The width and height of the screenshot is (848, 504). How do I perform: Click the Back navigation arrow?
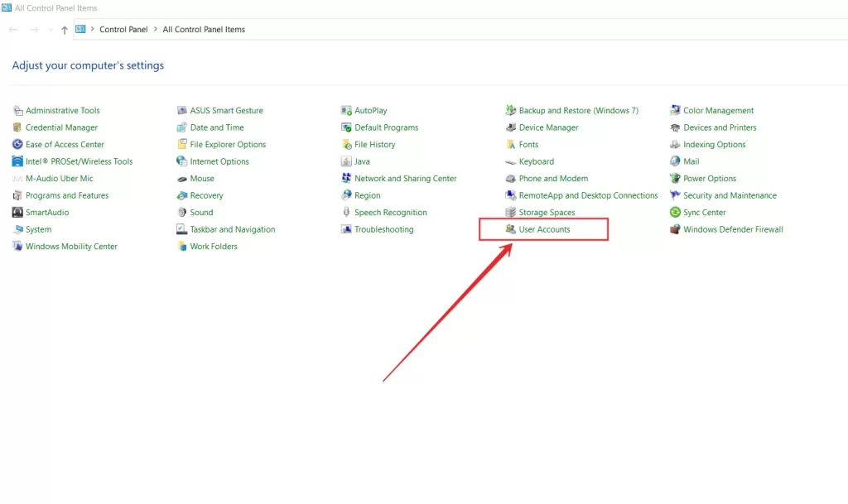pyautogui.click(x=13, y=30)
